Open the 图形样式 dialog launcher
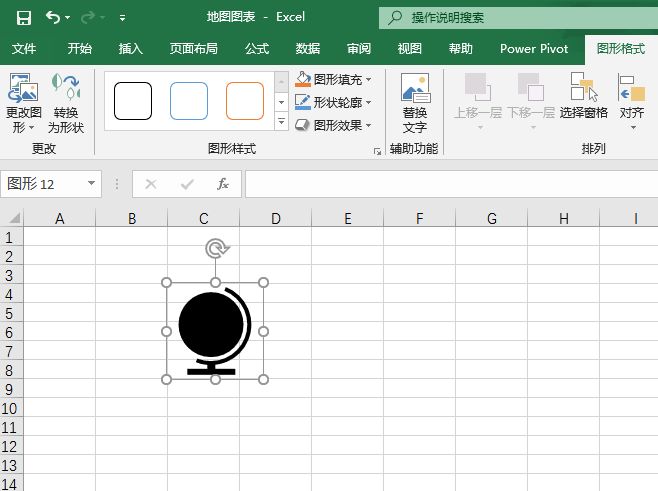The height and width of the screenshot is (491, 658). [x=377, y=151]
